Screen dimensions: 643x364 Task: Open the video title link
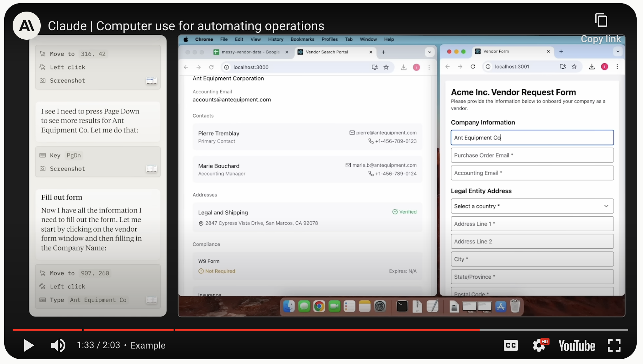[186, 26]
